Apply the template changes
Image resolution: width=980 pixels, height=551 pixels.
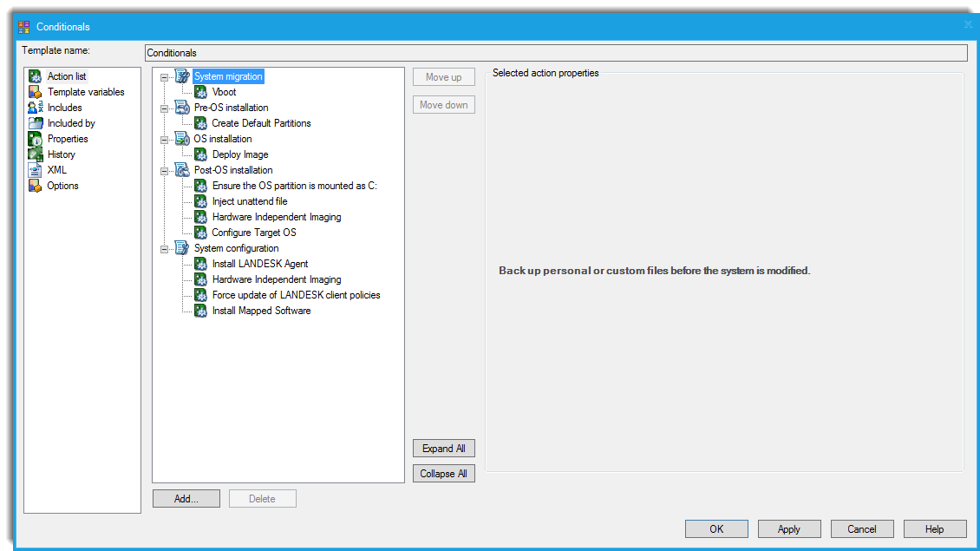coord(788,528)
